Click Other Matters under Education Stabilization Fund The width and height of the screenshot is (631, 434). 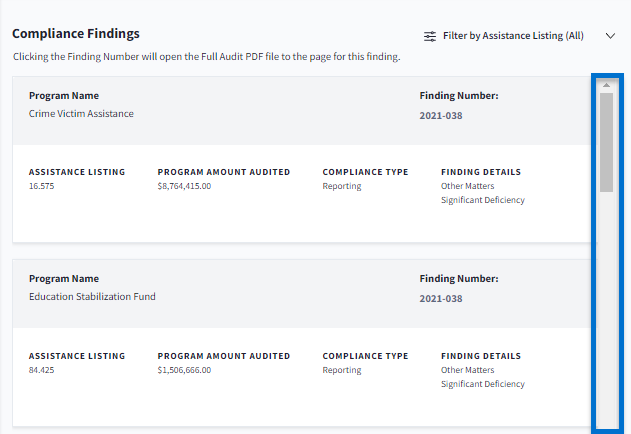point(467,370)
